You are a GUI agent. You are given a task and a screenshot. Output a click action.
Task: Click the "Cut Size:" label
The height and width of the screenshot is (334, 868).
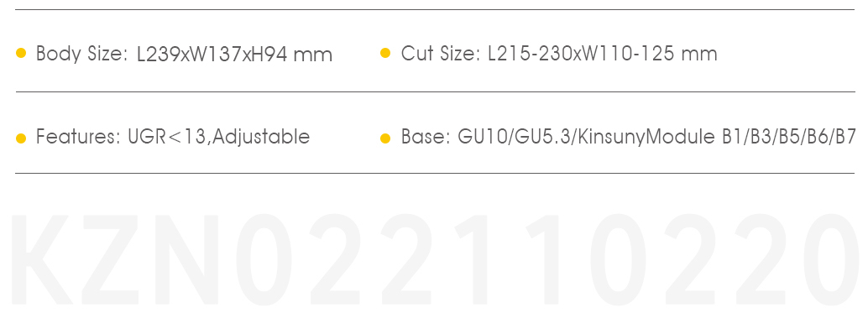tap(441, 54)
